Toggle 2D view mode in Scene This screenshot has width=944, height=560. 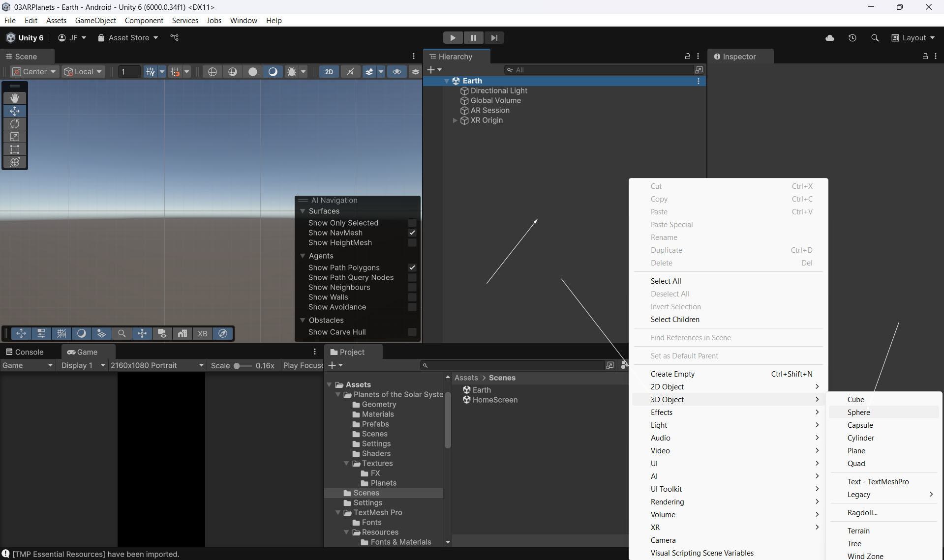(329, 72)
